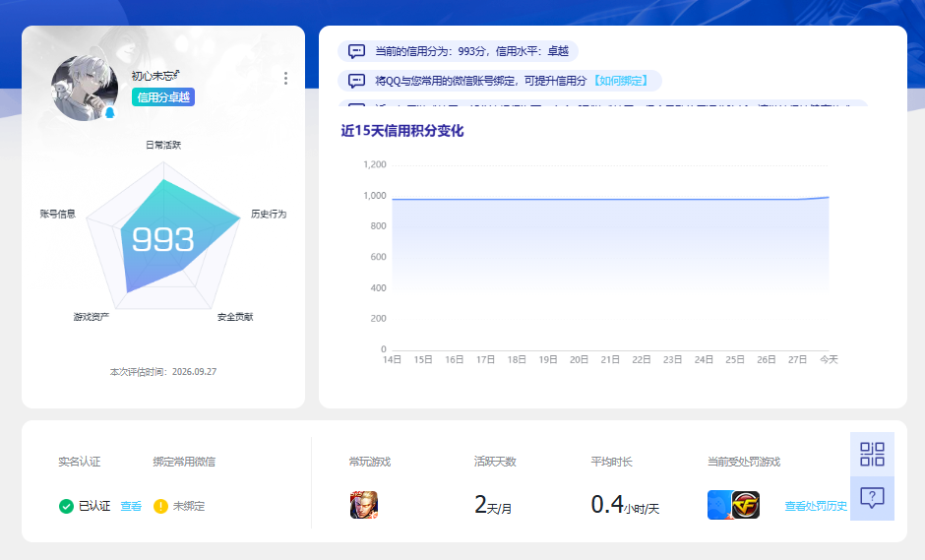Click the 20日 label on chart axis
The image size is (925, 560).
(579, 359)
